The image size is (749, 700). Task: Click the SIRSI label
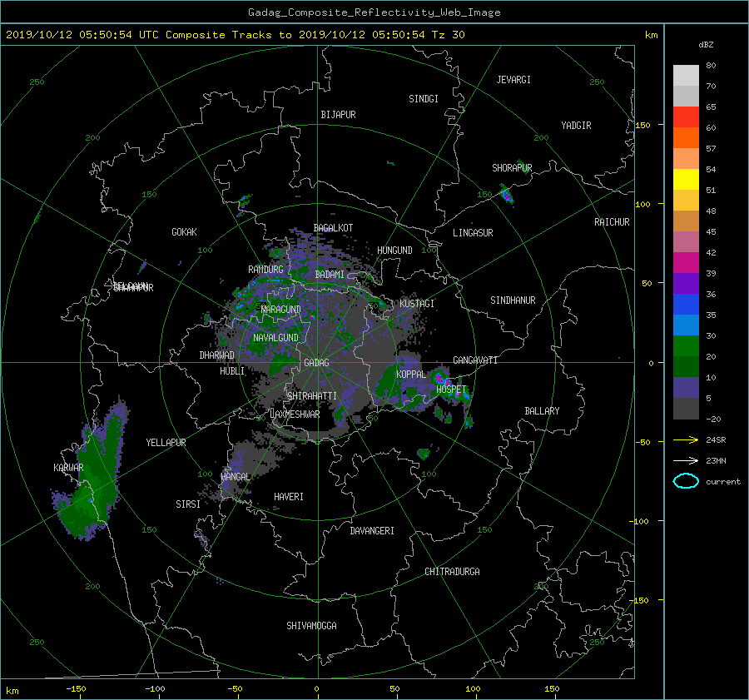point(188,504)
